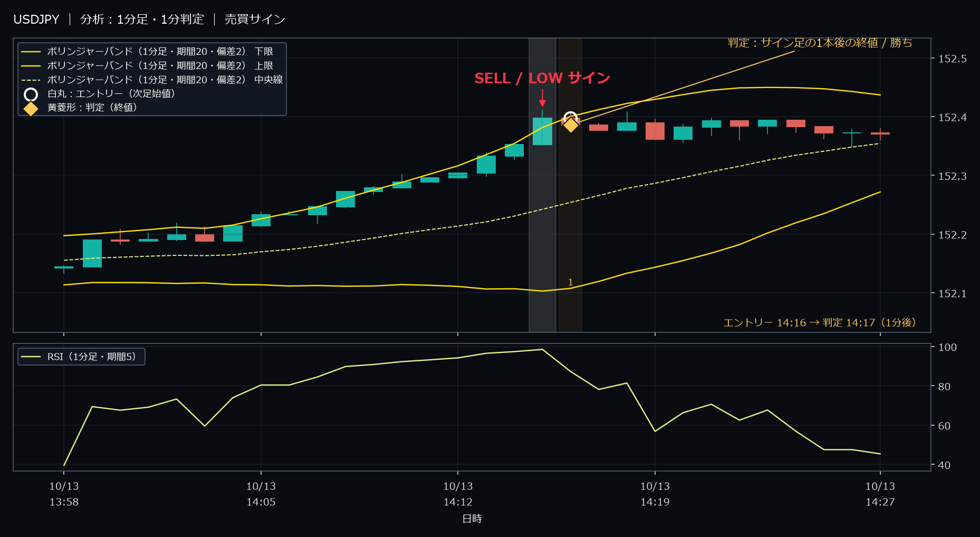Click the エントリー 14:16 → 判定 14:17 note

819,323
